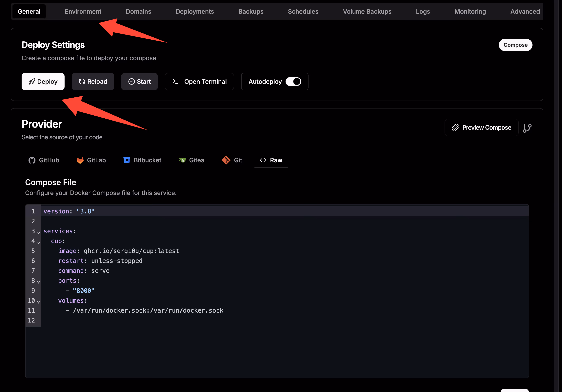Open the Monitoring tab
The height and width of the screenshot is (392, 562).
pos(470,11)
